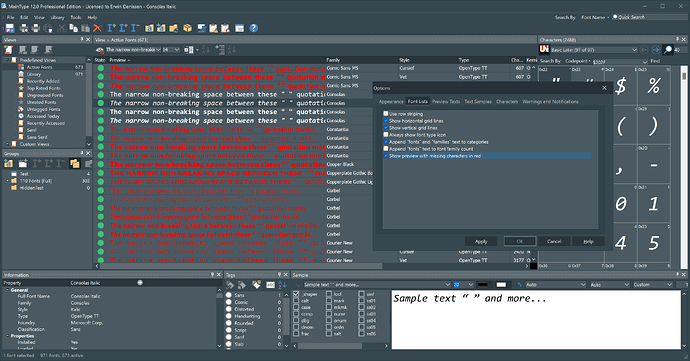690x361 pixels.
Task: Open the Sample text dropdown in Sample panel
Action: click(448, 285)
